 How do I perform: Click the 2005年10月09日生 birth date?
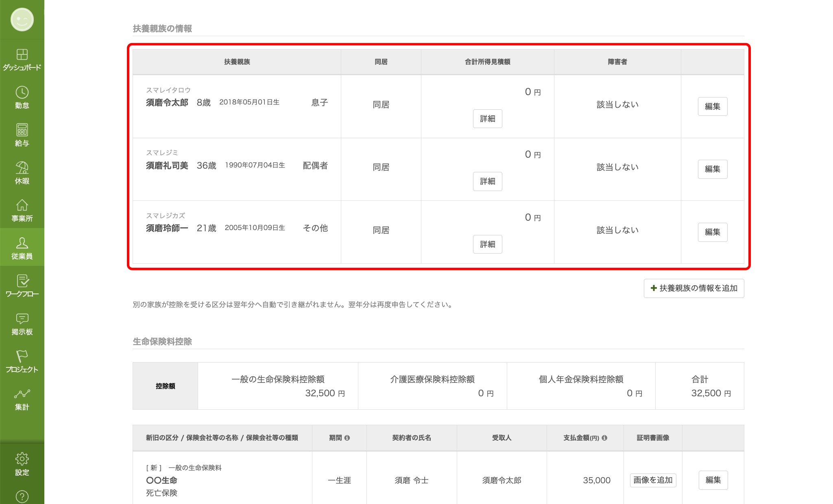pos(255,228)
